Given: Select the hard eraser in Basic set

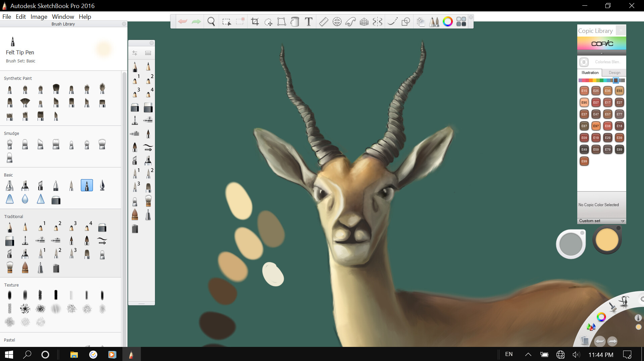Looking at the screenshot, I should click(56, 200).
